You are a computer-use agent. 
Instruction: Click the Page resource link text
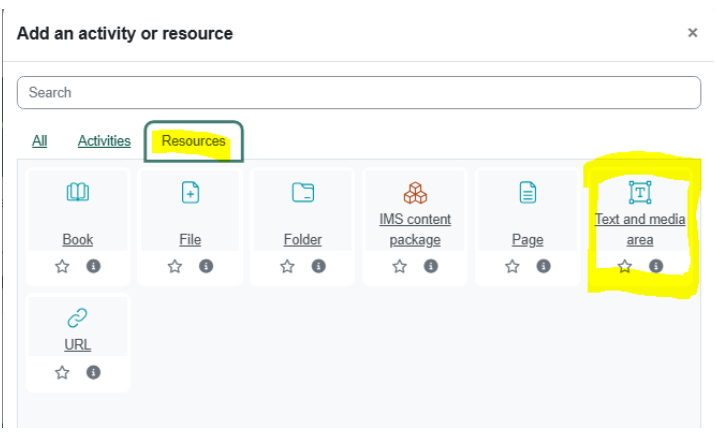527,240
